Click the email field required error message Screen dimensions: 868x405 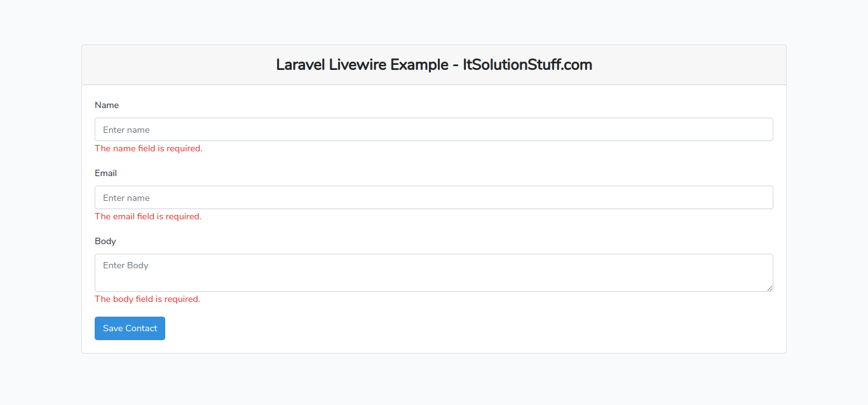point(147,216)
